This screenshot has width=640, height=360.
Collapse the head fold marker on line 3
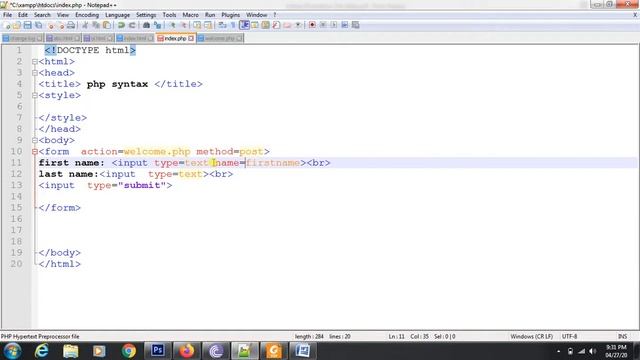click(x=35, y=73)
